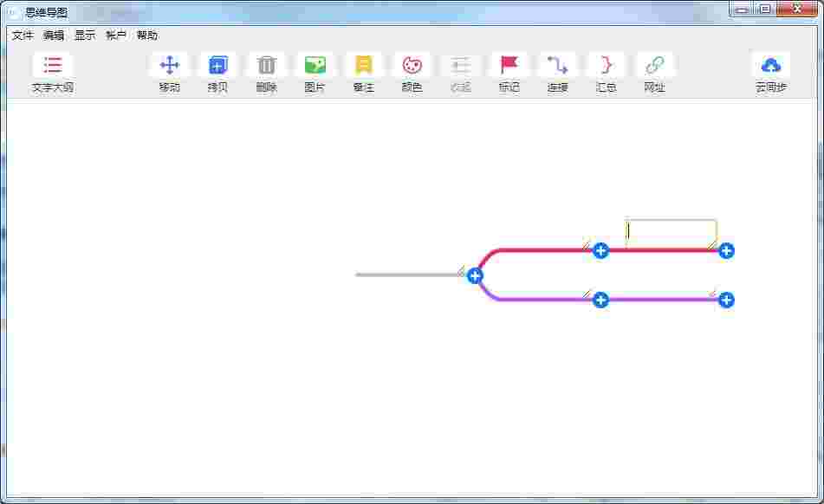Open the 帐户 menu
This screenshot has width=824, height=504.
click(x=115, y=36)
